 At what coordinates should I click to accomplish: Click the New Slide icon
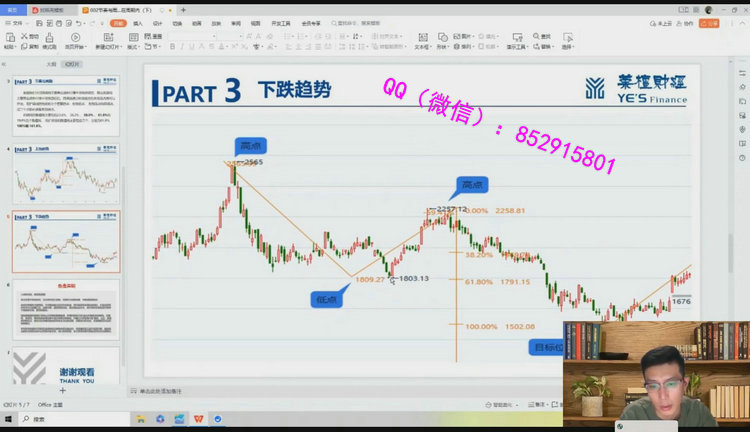coord(106,38)
